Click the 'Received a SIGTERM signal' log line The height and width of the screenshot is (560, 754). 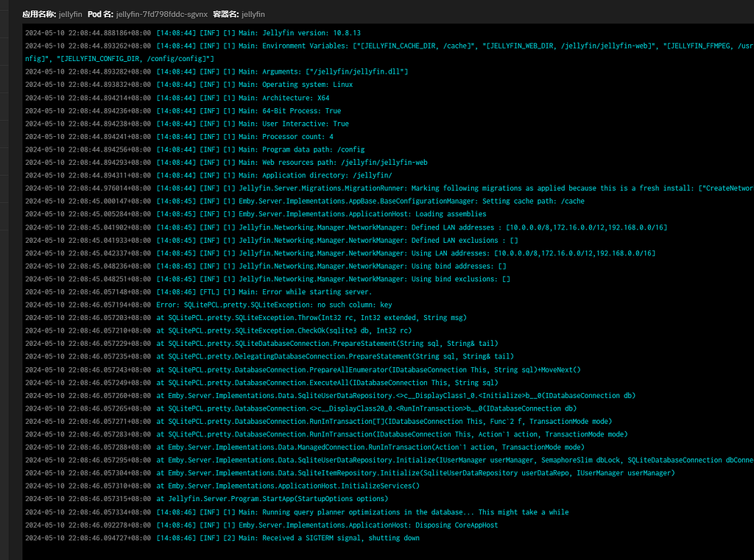pos(222,539)
